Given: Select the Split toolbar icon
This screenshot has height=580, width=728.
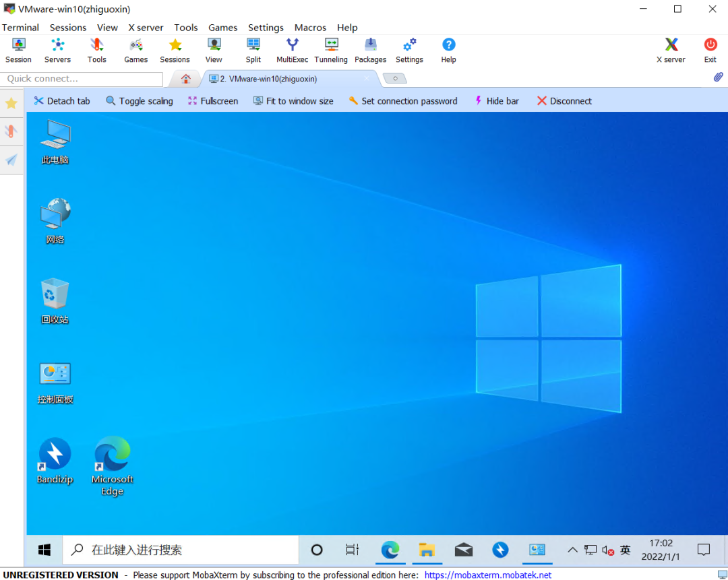Looking at the screenshot, I should 253,50.
